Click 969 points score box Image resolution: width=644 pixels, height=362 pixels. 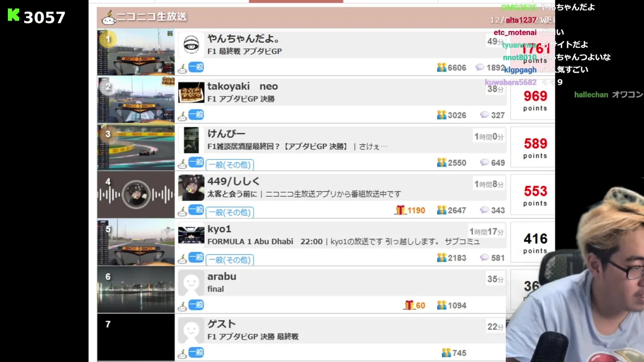pyautogui.click(x=532, y=100)
